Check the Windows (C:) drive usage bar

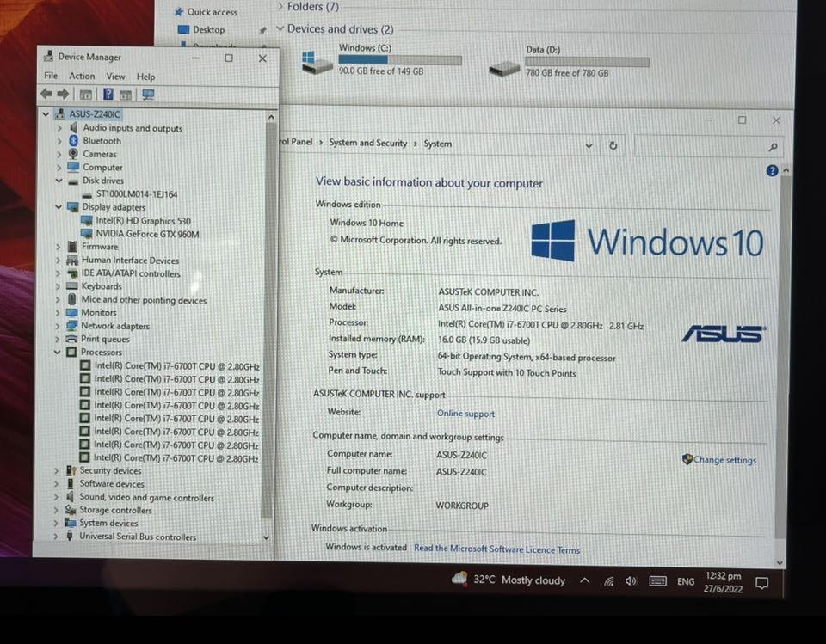tap(399, 59)
